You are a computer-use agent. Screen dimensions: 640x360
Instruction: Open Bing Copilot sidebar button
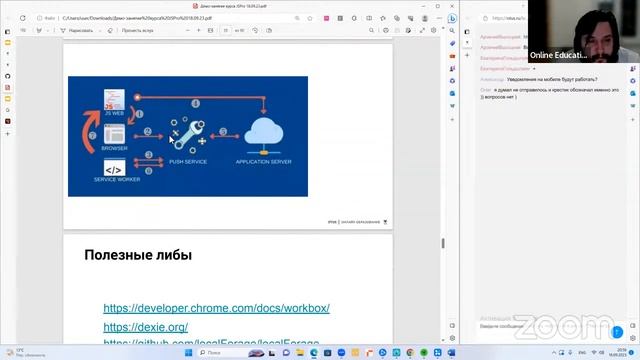[452, 18]
